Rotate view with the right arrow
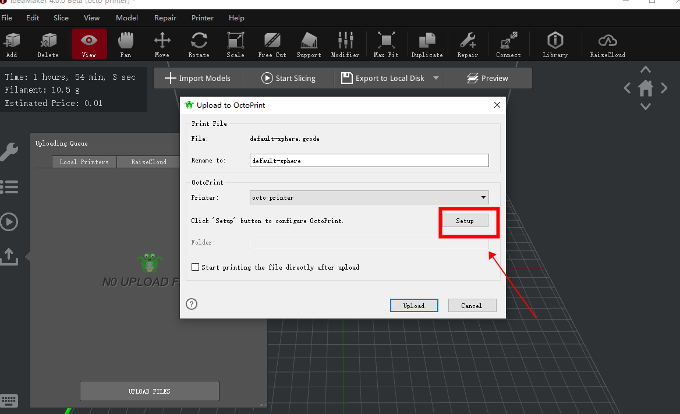The image size is (680, 414). [x=664, y=88]
